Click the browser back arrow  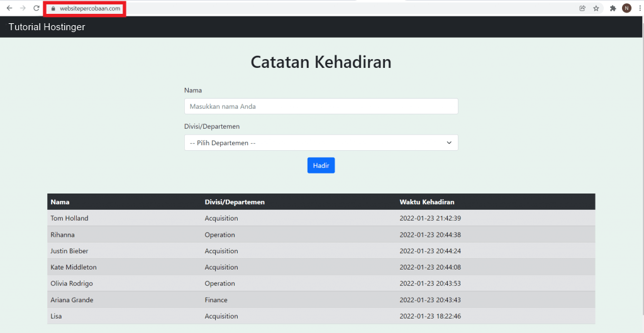point(9,8)
